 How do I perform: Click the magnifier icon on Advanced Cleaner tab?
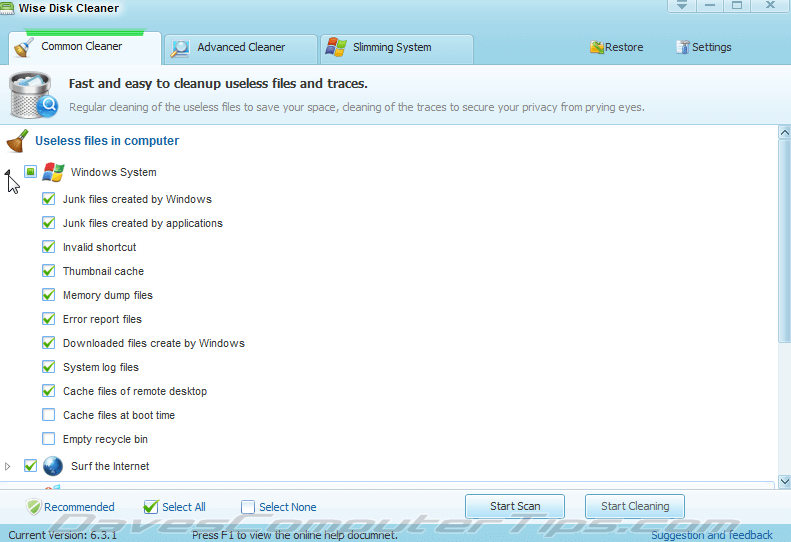coord(180,48)
